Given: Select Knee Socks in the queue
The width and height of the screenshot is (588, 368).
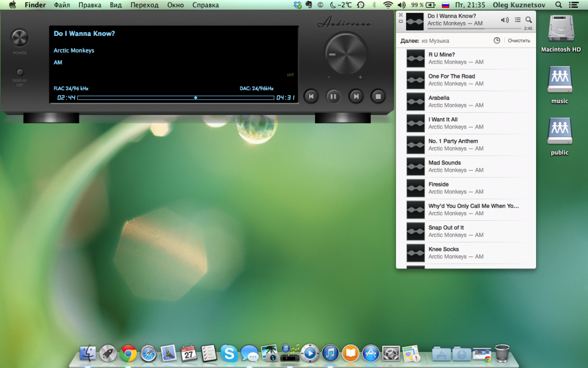Looking at the screenshot, I should point(465,253).
